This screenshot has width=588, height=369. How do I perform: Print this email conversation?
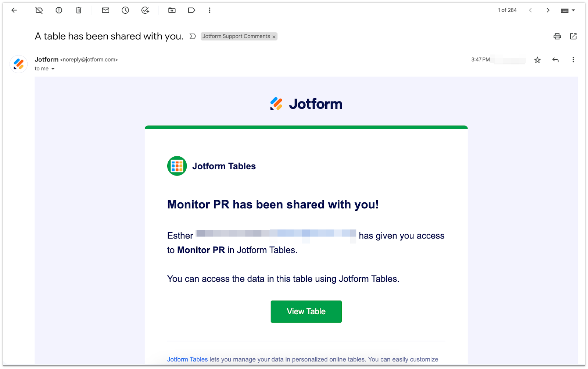[x=557, y=36]
